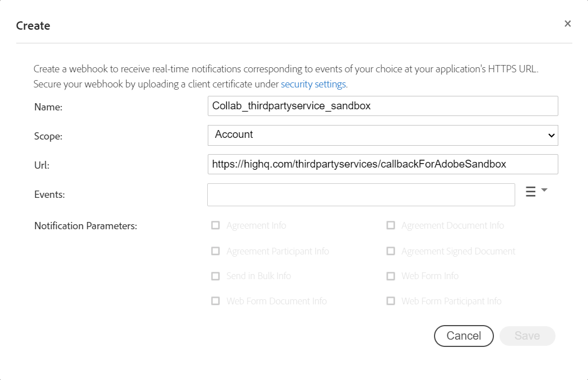Click the caret arrow beside Events icon
The image size is (588, 380).
(544, 191)
